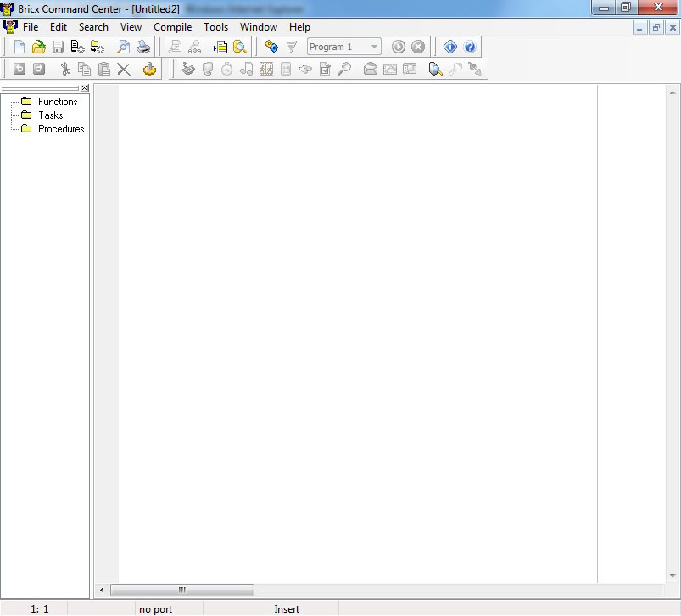
Task: Click the grayed key icon in tools toolbar
Action: 455,69
